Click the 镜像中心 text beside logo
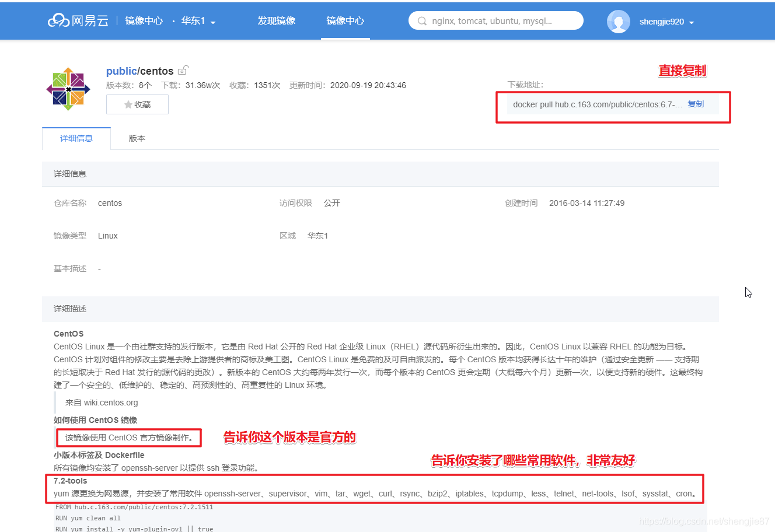This screenshot has height=532, width=775. click(144, 21)
